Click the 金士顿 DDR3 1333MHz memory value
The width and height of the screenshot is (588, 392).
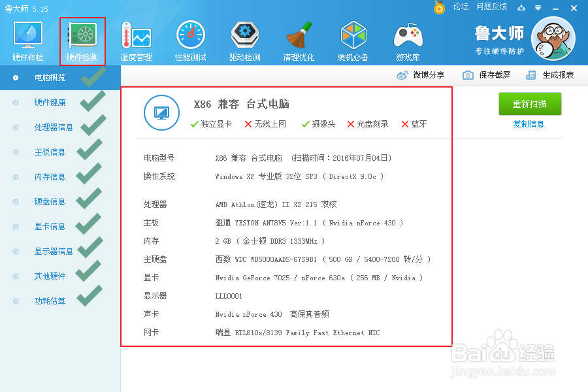[270, 241]
